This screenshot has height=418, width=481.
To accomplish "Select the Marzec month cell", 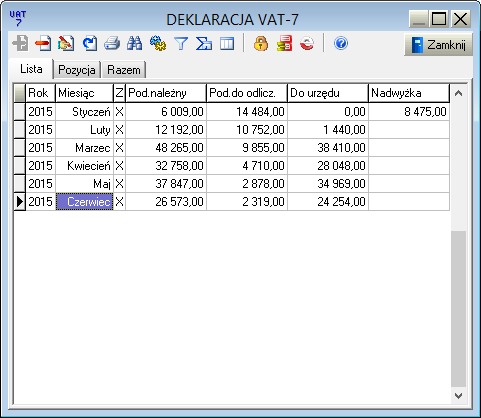I will (84, 148).
